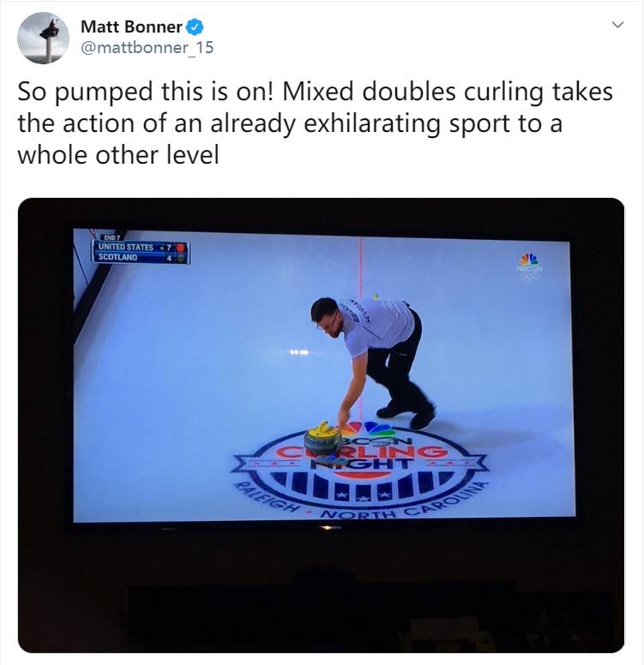Click the RALEIGH text on the ice logo
Screen dimensions: 644x665
(268, 497)
